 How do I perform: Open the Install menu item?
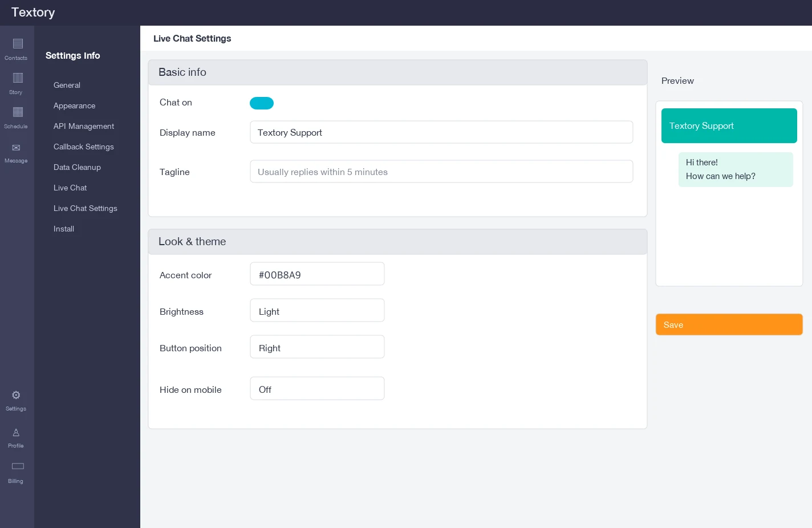(x=64, y=229)
